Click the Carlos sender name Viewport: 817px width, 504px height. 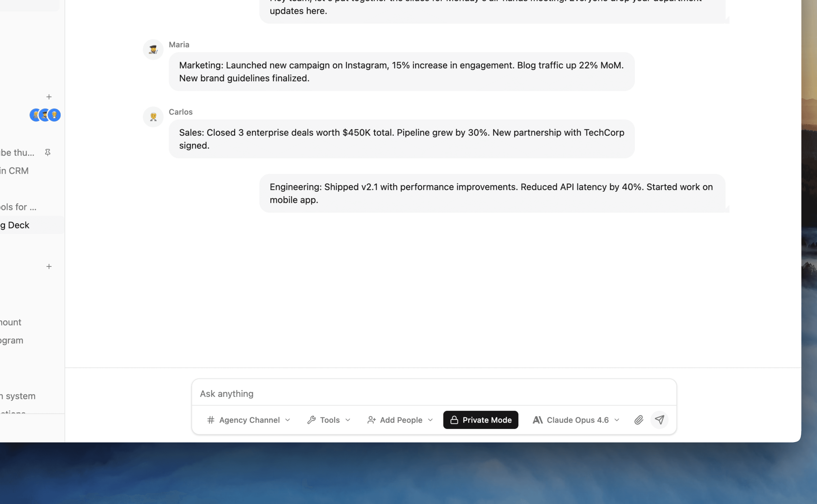point(181,112)
